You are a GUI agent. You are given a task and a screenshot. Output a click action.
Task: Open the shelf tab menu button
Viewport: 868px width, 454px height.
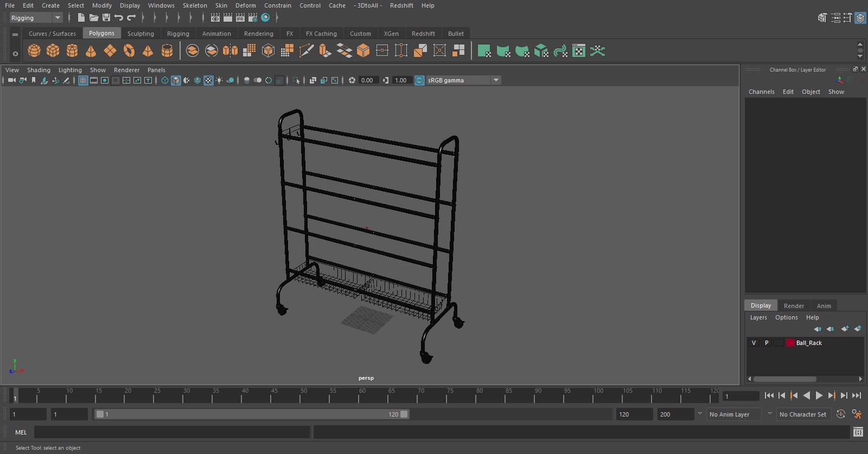pyautogui.click(x=15, y=34)
